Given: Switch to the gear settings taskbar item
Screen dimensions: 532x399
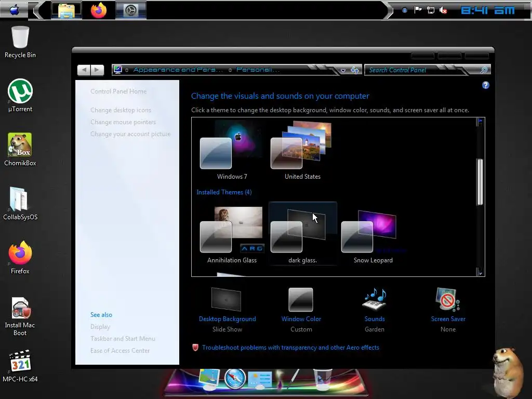Looking at the screenshot, I should click(x=130, y=10).
